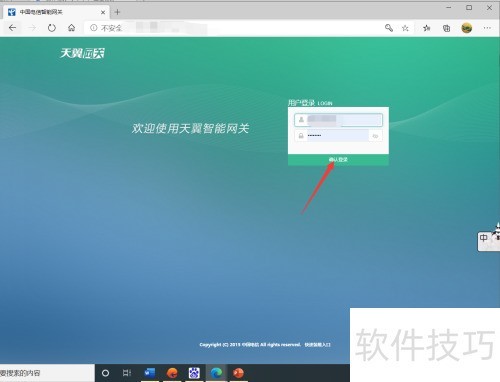Open the collections icon
The width and height of the screenshot is (500, 382).
coord(446,28)
